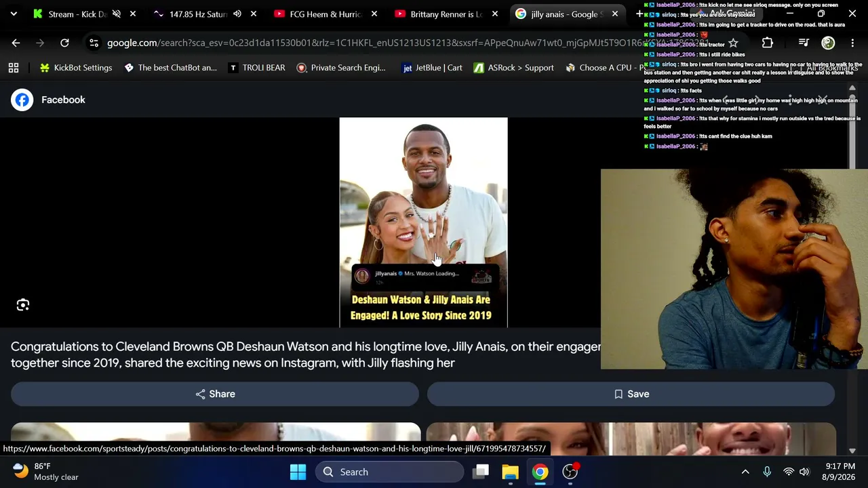The width and height of the screenshot is (868, 488).
Task: Open the 86°F Mostly clear weather widget
Action: [46, 472]
